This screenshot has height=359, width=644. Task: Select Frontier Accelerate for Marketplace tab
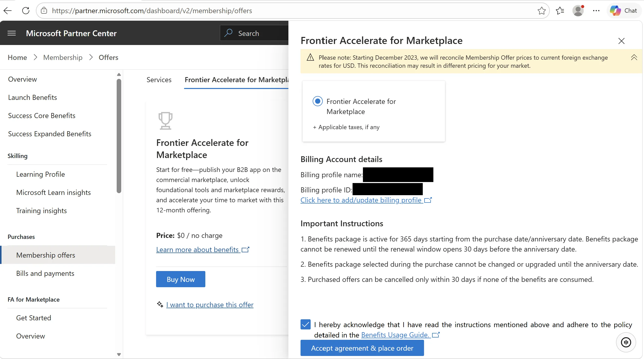236,80
